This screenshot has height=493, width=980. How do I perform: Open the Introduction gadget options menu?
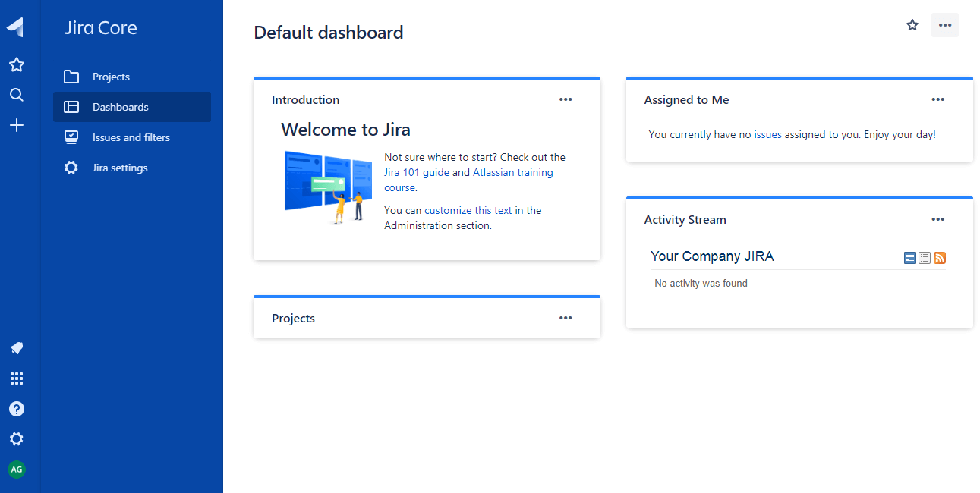(x=566, y=99)
